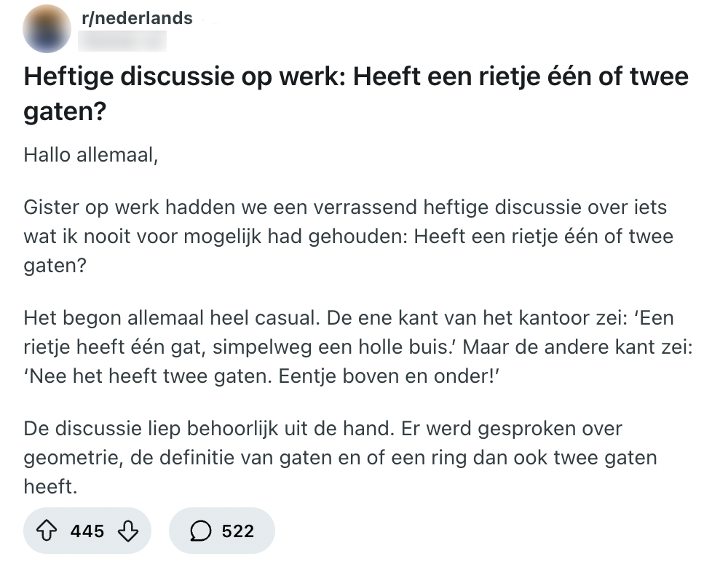Go to the r/nederlands subreddit link
The height and width of the screenshot is (567, 728).
coord(137,18)
